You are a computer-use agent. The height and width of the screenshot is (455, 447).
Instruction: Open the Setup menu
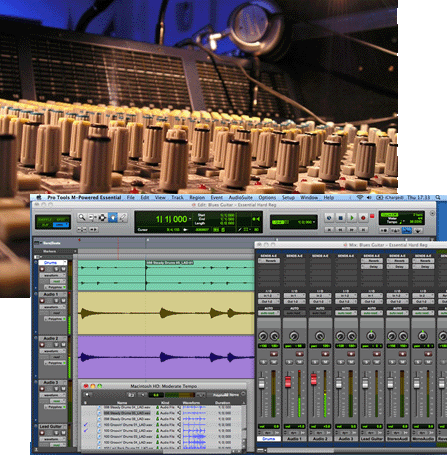click(x=288, y=197)
